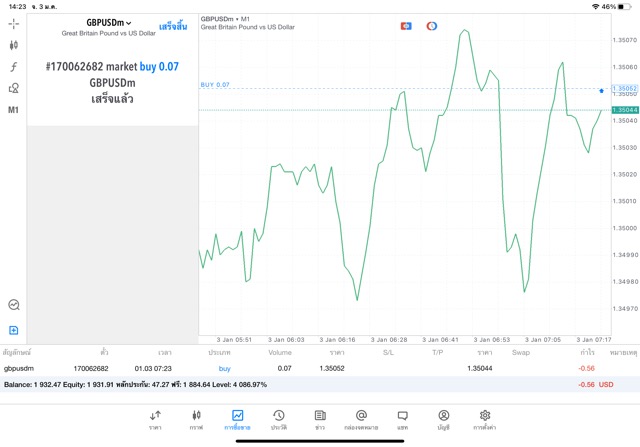Image resolution: width=640 pixels, height=447 pixels.
Task: Select the BUY 0.07 price level line
Action: (x=400, y=89)
